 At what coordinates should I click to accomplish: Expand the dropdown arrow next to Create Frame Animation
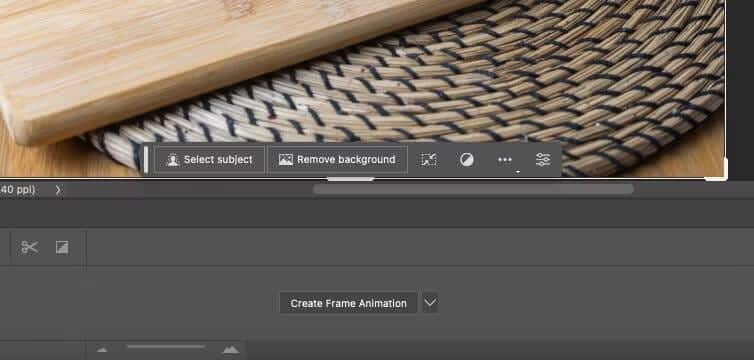[430, 303]
